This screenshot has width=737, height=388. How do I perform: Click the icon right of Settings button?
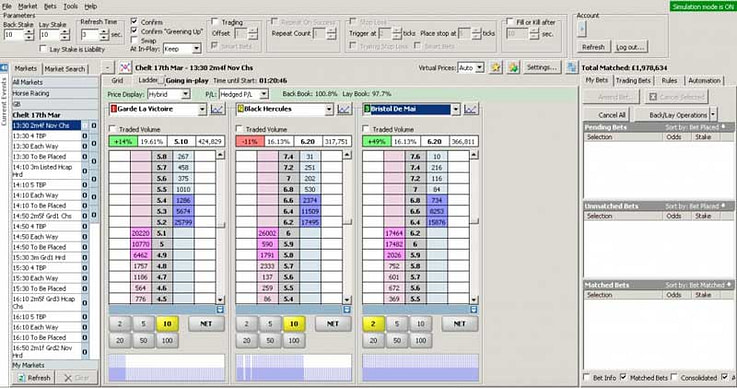click(571, 68)
